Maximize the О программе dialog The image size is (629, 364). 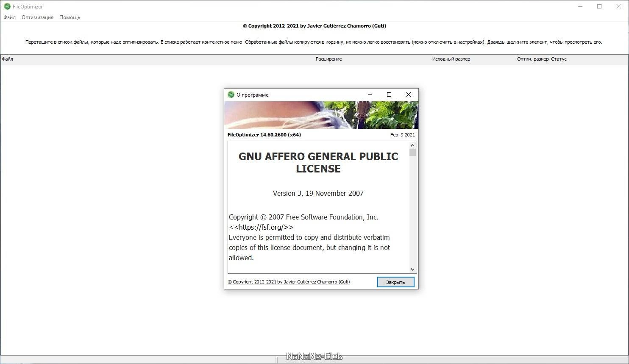coord(389,94)
